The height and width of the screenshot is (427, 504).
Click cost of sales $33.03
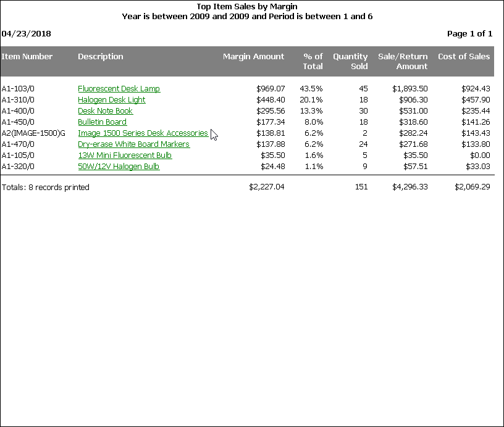[x=478, y=167]
